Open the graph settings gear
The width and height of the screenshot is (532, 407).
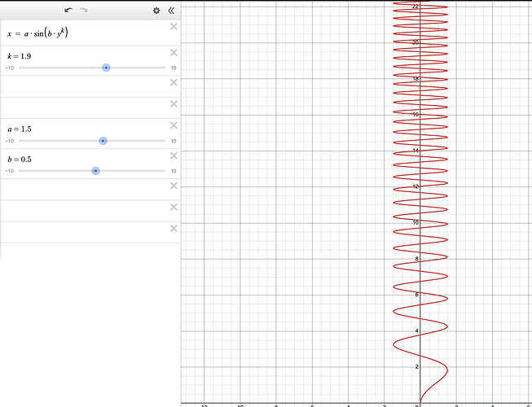click(x=156, y=11)
